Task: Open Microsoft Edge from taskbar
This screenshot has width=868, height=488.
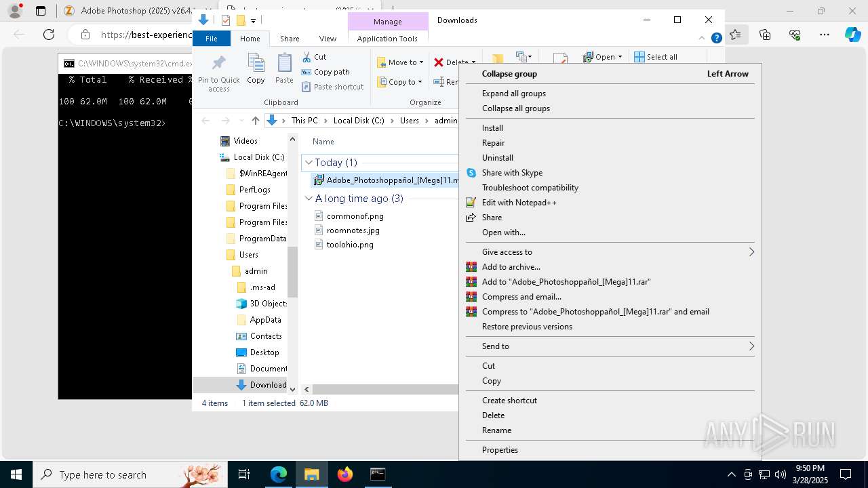Action: pos(279,474)
